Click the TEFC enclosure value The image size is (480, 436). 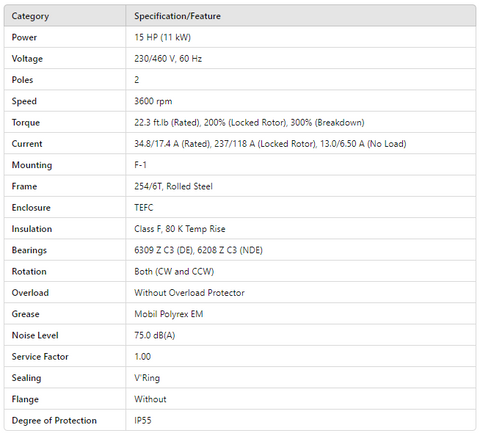[144, 208]
